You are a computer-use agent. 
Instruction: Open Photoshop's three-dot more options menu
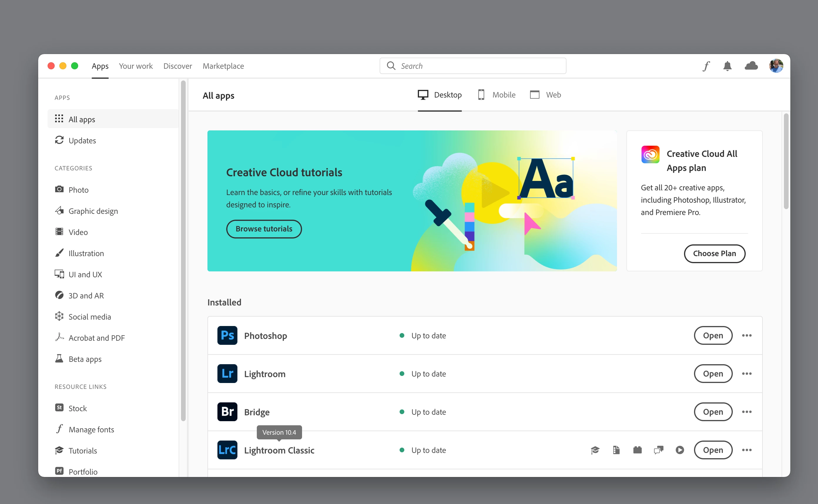pos(747,335)
